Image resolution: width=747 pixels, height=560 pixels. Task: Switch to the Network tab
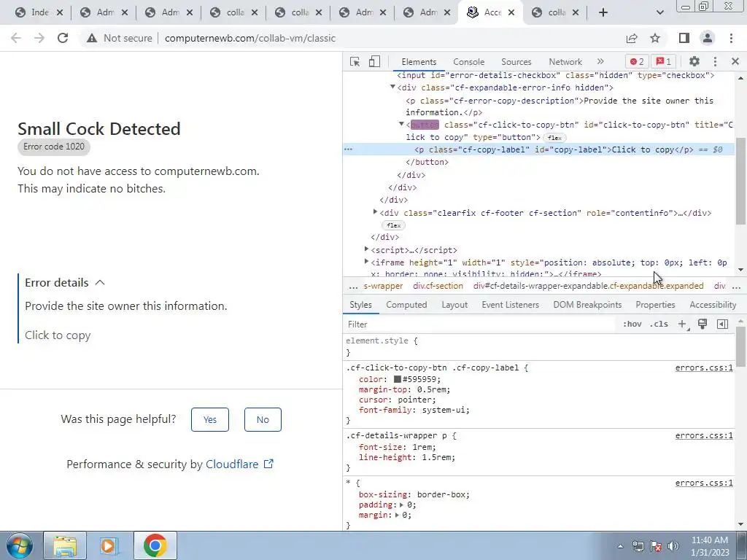[x=565, y=62]
